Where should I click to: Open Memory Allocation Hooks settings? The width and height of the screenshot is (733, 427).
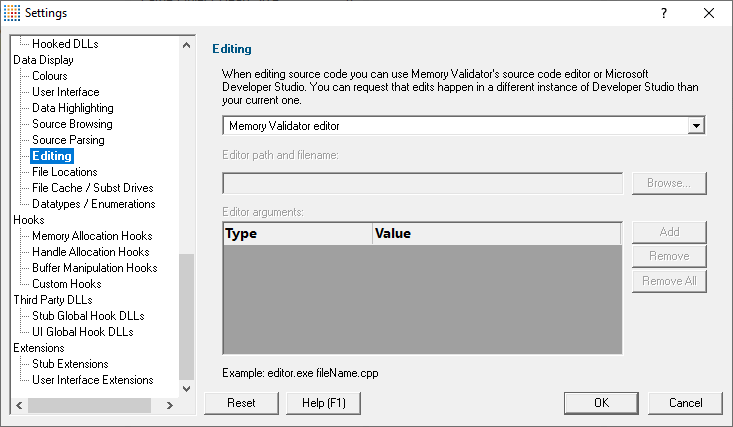click(x=92, y=236)
